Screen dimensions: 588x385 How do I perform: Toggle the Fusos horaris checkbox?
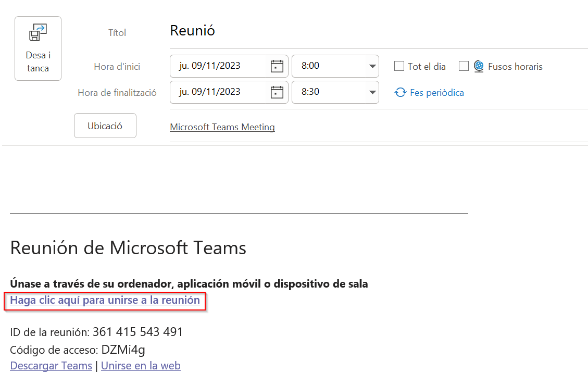coord(464,66)
